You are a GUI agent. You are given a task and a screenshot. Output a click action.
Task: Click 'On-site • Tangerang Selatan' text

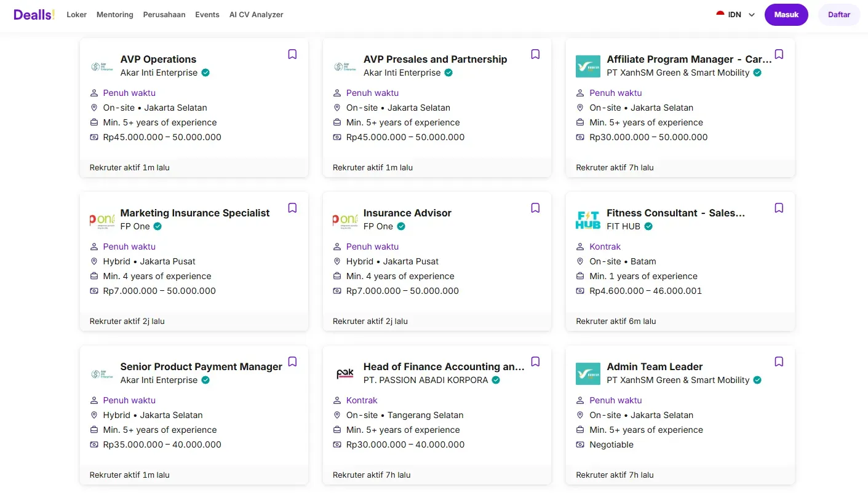(x=405, y=415)
